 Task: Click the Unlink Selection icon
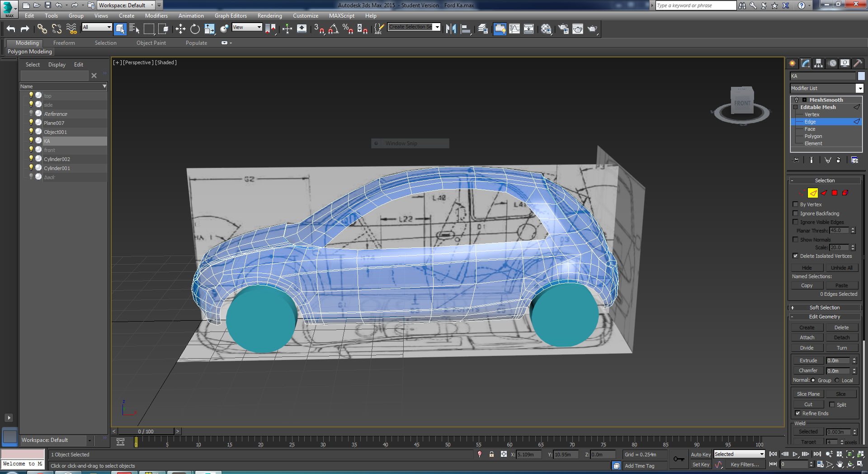[x=57, y=29]
